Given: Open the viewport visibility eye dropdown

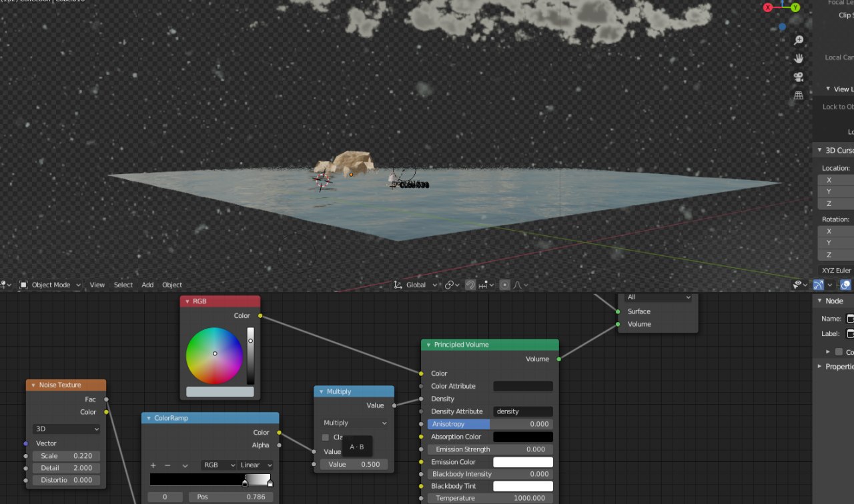Looking at the screenshot, I should pos(800,285).
